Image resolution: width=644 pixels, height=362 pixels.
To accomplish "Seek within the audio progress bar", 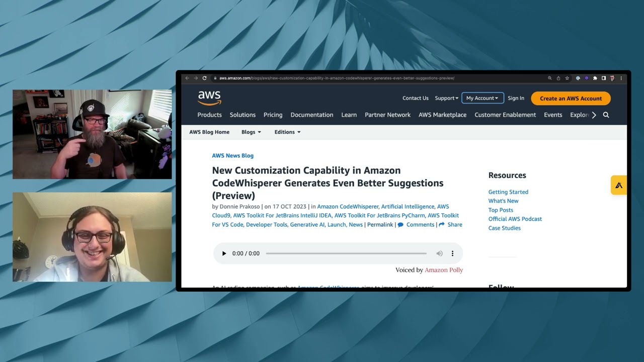I will [346, 253].
